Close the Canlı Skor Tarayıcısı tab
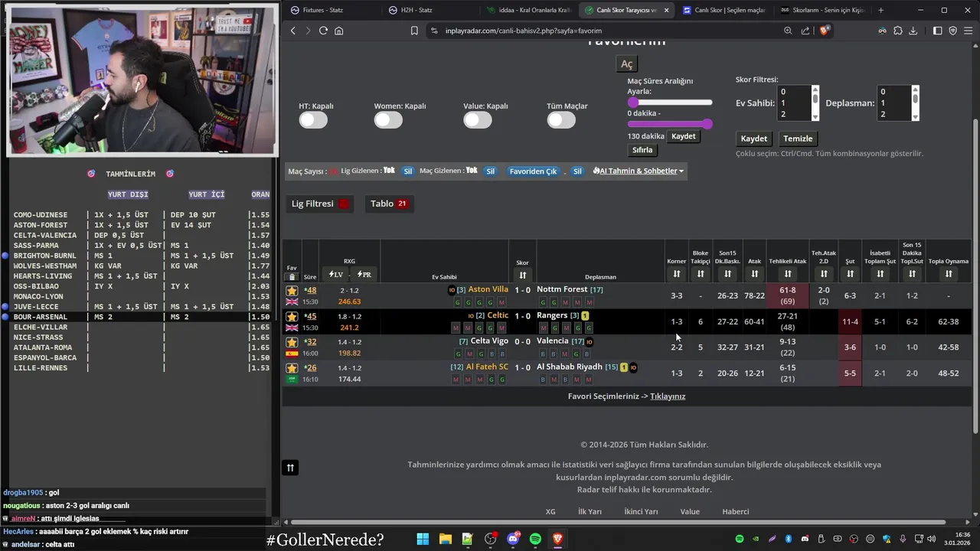The width and height of the screenshot is (980, 551). [666, 10]
